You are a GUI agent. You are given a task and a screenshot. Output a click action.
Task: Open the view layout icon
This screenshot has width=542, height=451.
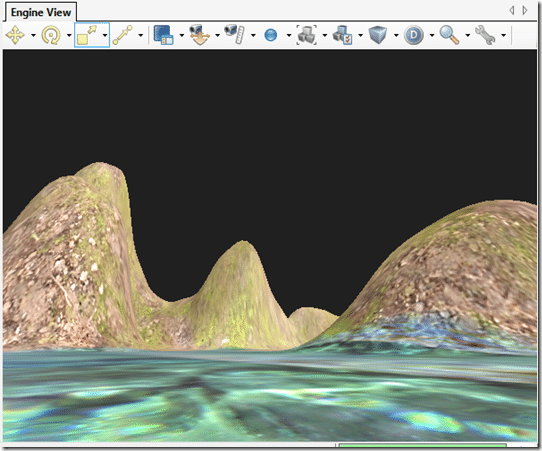pyautogui.click(x=163, y=35)
